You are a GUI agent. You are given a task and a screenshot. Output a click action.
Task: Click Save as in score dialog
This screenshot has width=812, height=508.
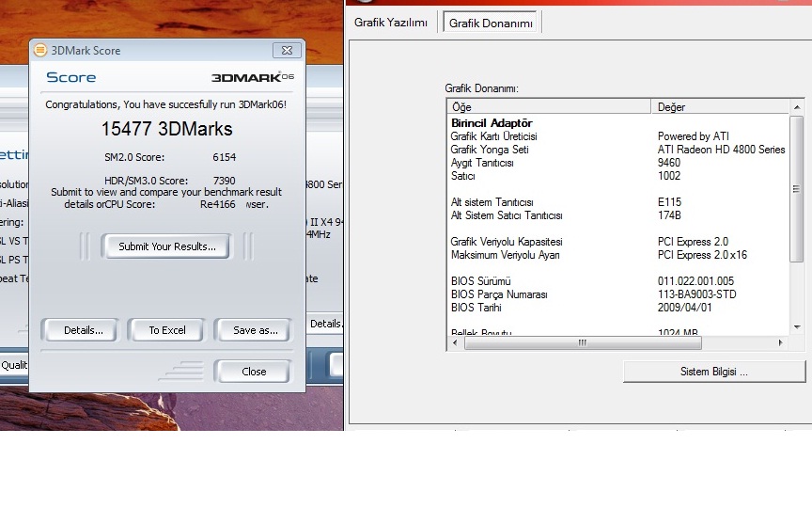[254, 330]
